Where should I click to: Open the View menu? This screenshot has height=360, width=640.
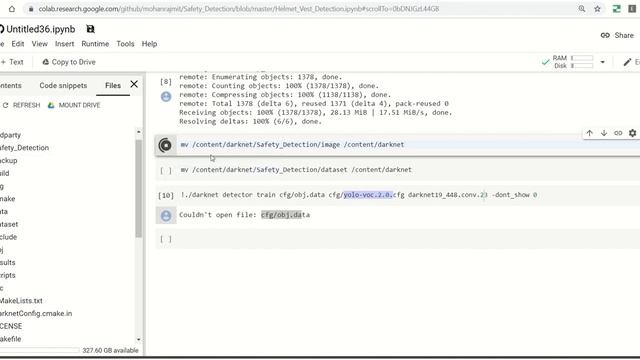click(40, 44)
